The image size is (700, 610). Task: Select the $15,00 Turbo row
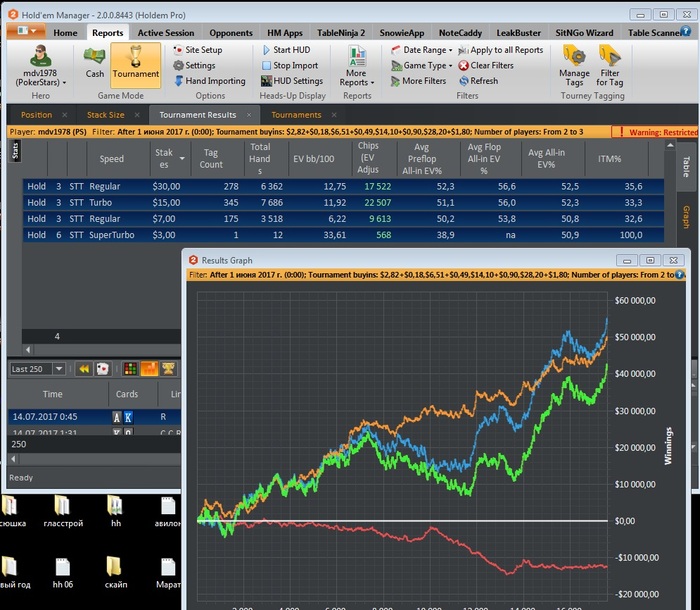pyautogui.click(x=343, y=202)
